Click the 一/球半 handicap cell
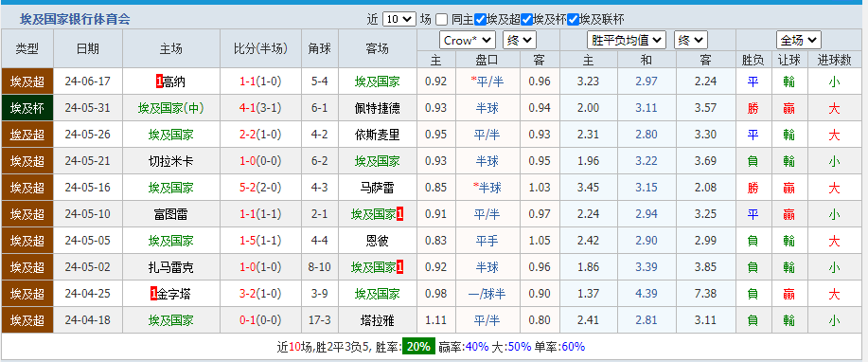This screenshot has width=868, height=362. pyautogui.click(x=487, y=294)
